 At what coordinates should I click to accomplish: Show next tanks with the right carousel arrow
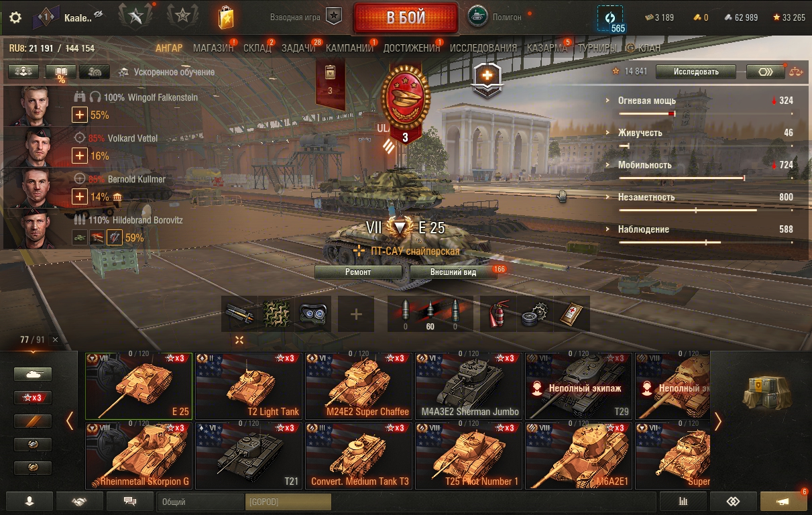pos(718,421)
